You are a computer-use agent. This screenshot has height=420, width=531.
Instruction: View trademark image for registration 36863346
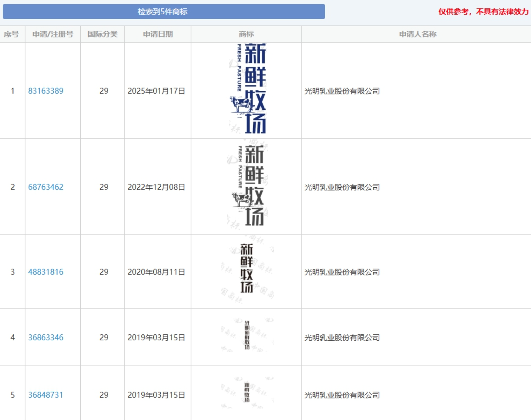click(x=247, y=335)
